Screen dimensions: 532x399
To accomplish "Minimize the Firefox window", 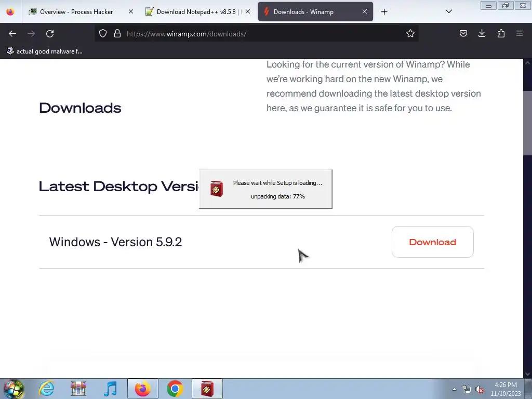I will pyautogui.click(x=488, y=6).
